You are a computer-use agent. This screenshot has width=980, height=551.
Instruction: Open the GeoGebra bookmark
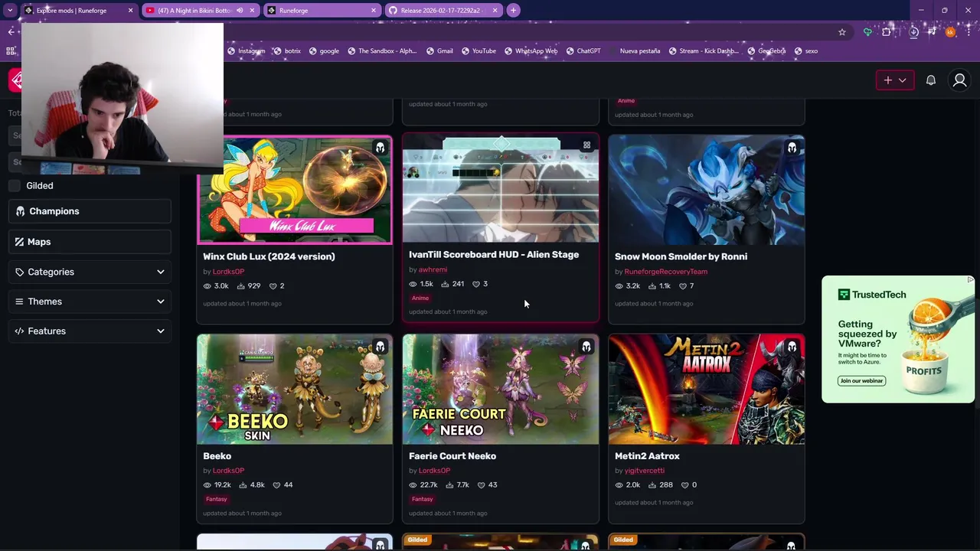766,51
